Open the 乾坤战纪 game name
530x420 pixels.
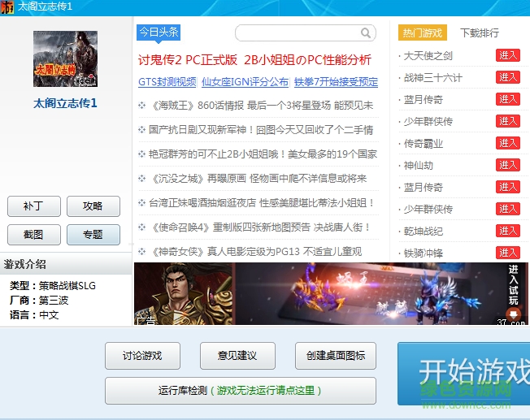424,231
